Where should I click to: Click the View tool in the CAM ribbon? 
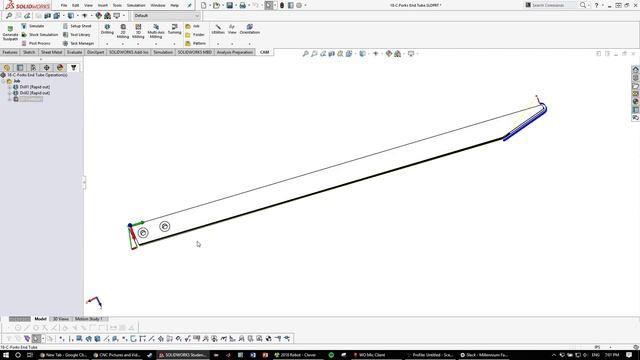[x=232, y=29]
